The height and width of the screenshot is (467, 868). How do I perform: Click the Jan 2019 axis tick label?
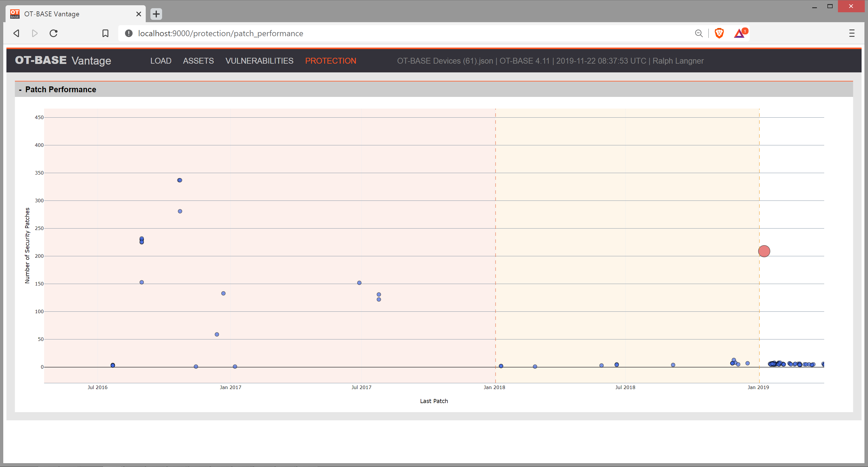point(758,387)
